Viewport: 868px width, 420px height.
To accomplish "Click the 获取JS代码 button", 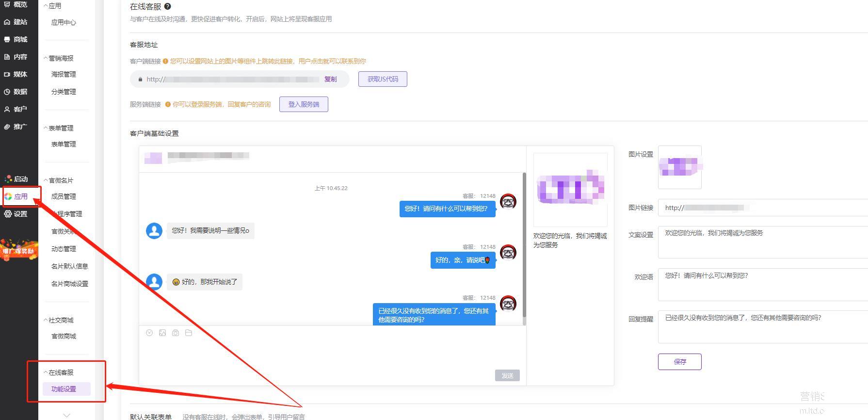I will [x=383, y=79].
